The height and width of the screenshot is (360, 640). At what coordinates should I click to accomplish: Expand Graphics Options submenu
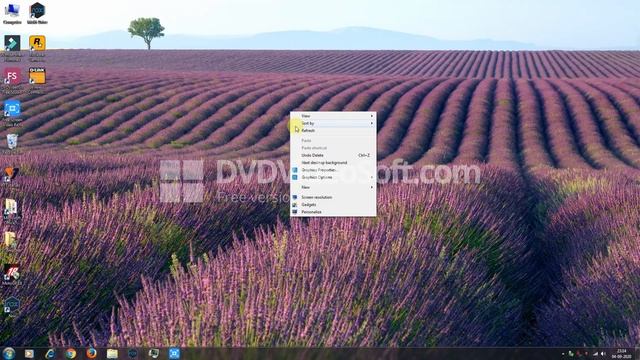point(333,178)
